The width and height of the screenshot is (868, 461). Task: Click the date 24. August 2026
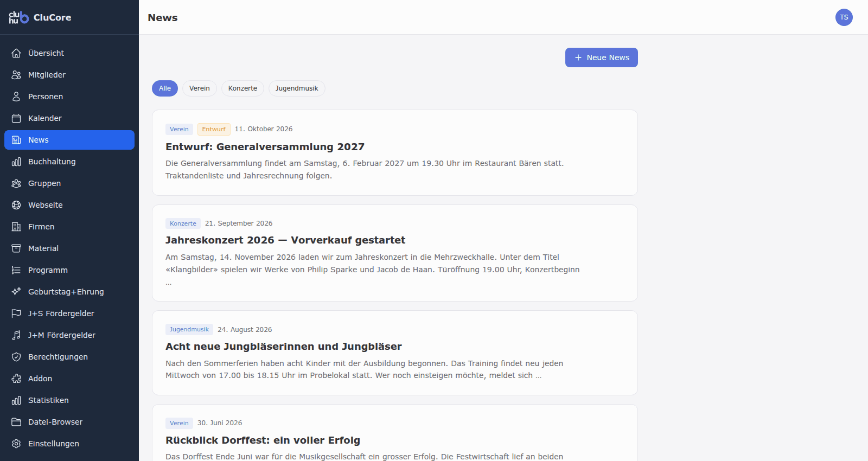click(x=245, y=330)
